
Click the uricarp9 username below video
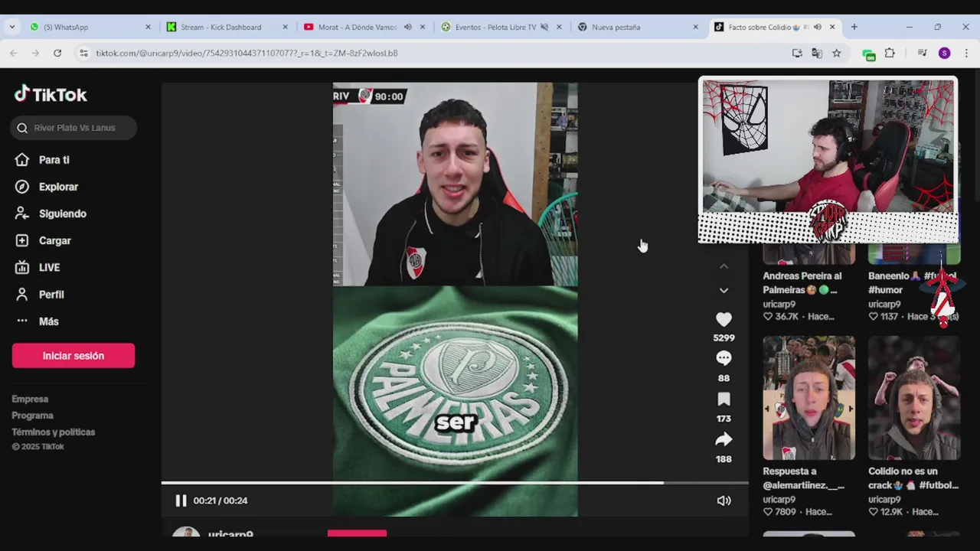coord(230,533)
